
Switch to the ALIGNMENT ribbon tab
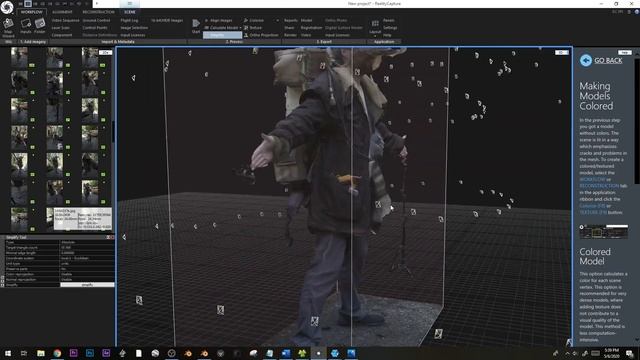(x=62, y=12)
